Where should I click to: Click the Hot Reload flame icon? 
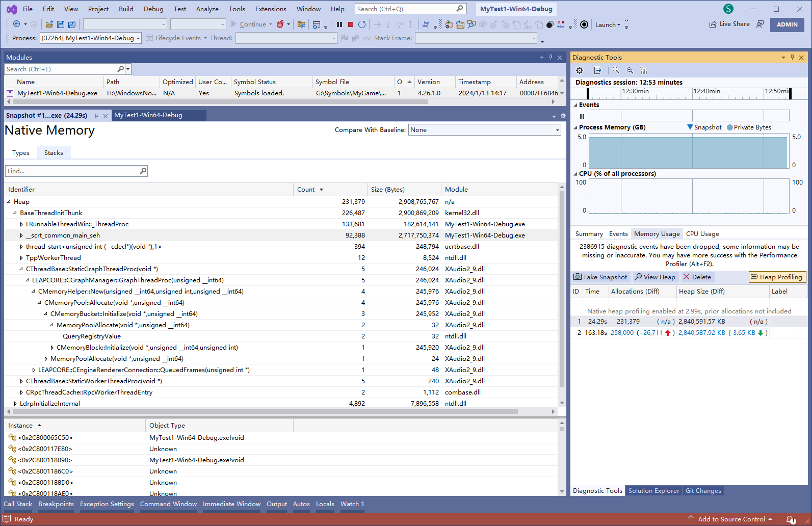click(280, 24)
